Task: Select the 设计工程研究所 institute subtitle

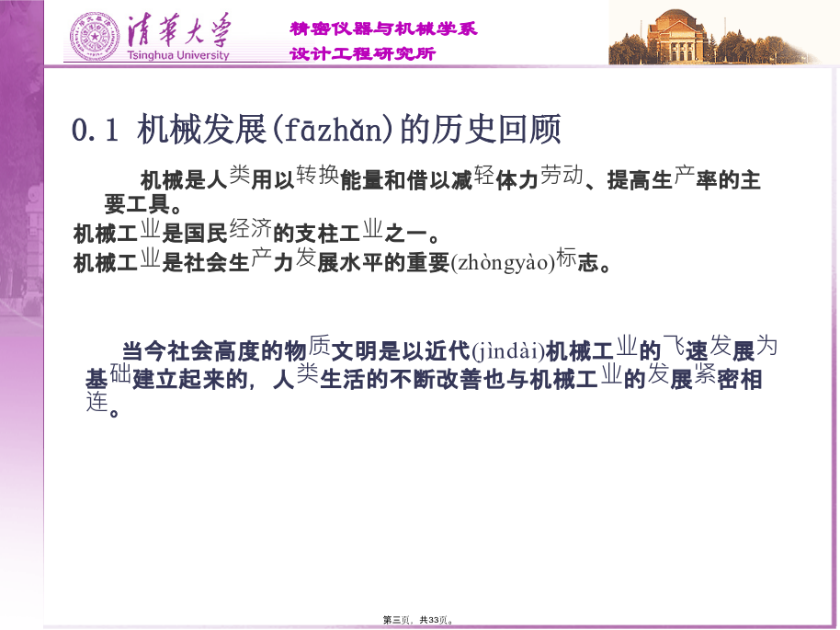Action: (362, 53)
